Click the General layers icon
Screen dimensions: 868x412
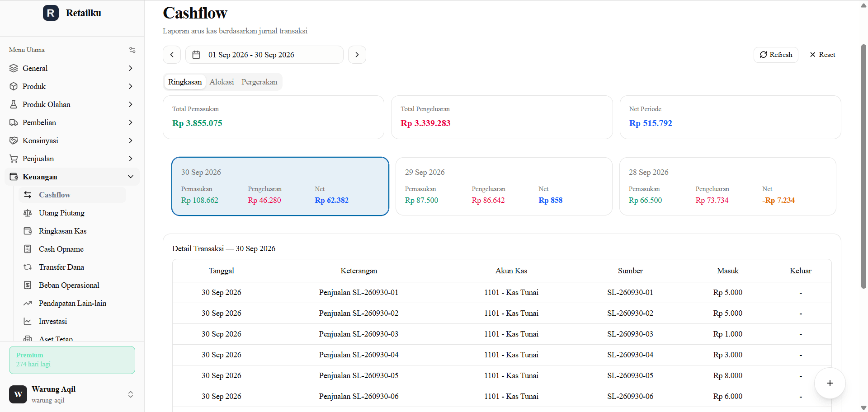pos(14,68)
